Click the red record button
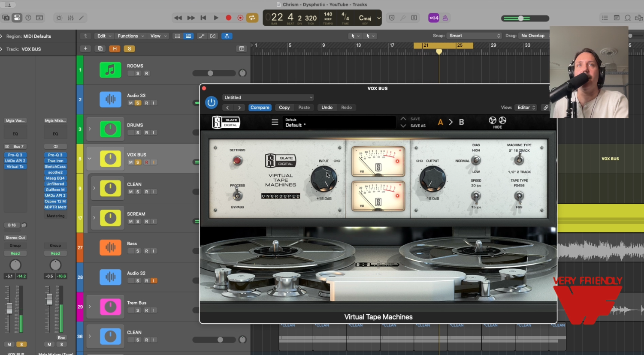Viewport: 644px width, 355px height. coord(228,18)
